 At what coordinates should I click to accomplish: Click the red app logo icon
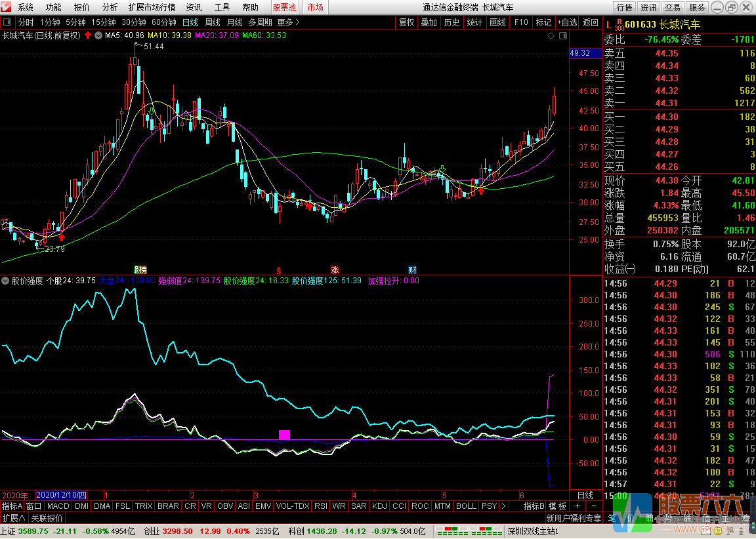(x=7, y=7)
